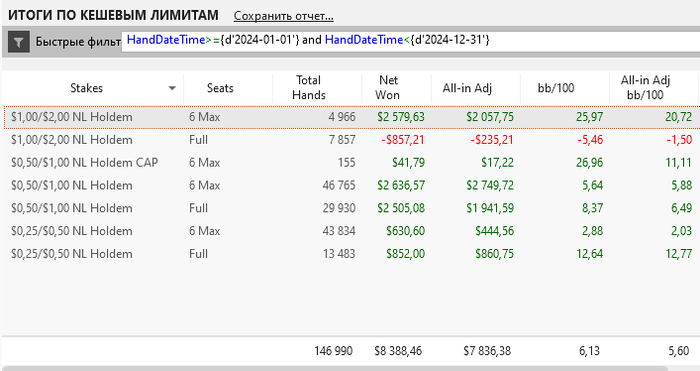Click inside the HandDateTime filter field
Image resolution: width=700 pixels, height=371 pixels.
click(411, 41)
